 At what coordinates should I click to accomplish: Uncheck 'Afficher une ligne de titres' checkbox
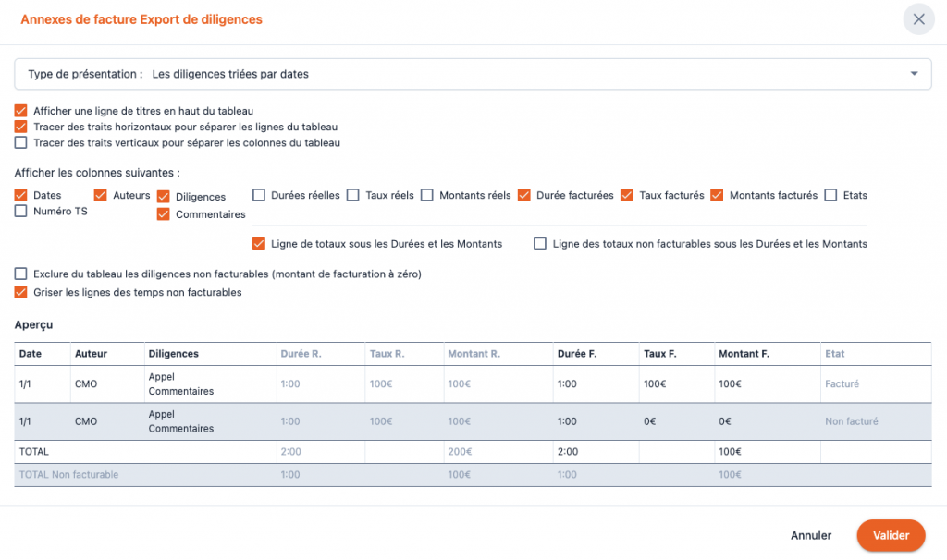21,111
